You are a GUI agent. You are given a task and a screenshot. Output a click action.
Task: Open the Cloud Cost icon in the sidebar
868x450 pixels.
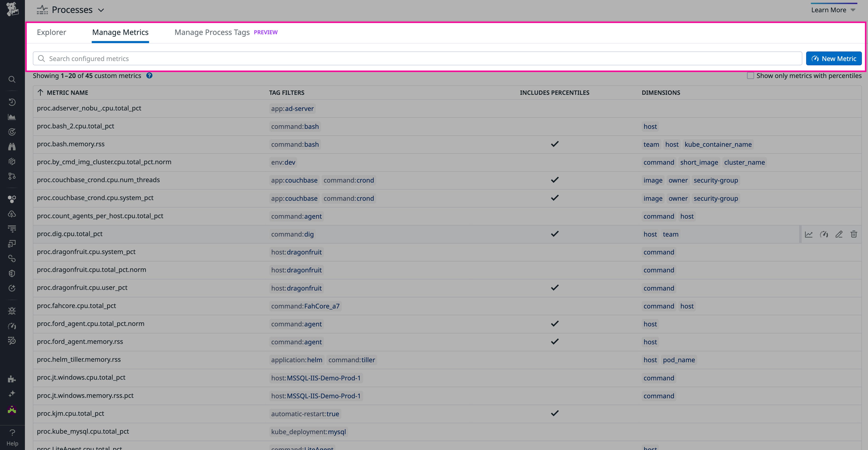[12, 213]
